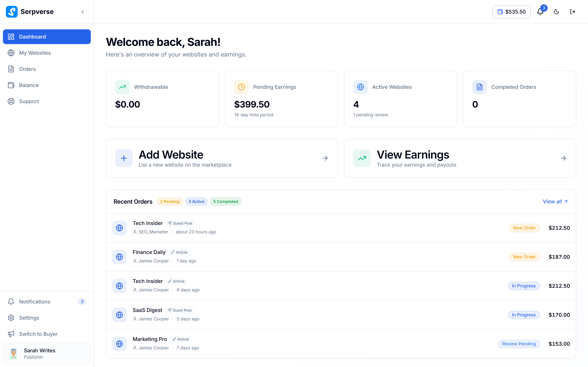Open Support from the sidebar
Viewport: 588px width, 367px height.
(29, 101)
